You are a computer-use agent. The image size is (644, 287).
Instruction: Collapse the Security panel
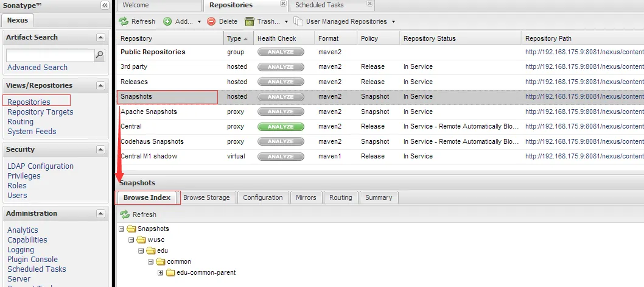(100, 150)
